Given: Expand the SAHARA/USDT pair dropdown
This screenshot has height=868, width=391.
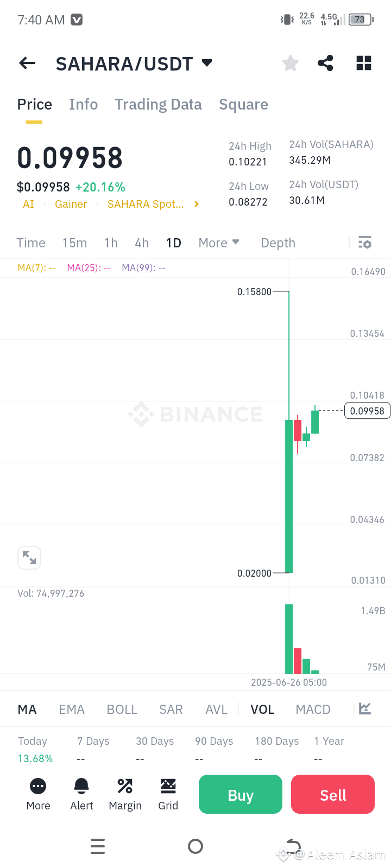Looking at the screenshot, I should click(x=207, y=63).
